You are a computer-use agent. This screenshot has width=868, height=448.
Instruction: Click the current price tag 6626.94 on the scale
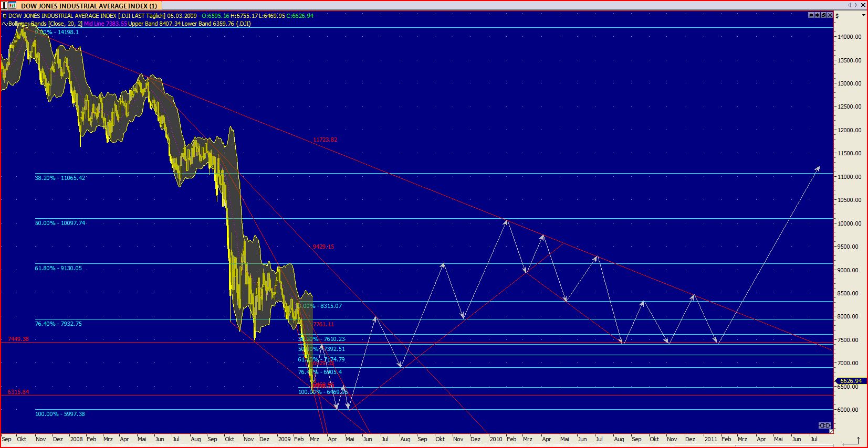click(x=850, y=381)
